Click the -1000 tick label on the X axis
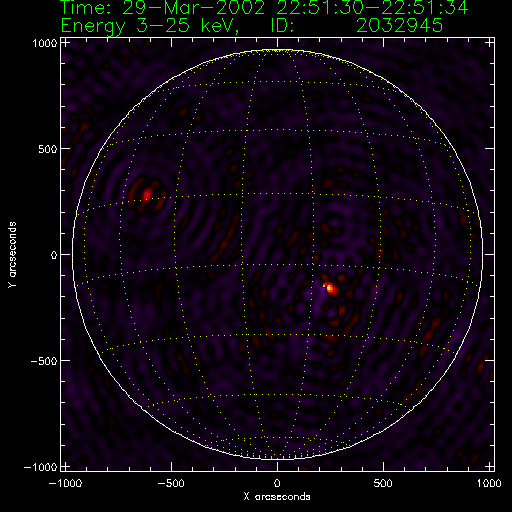Screen dimensions: 512x512 coord(65,483)
